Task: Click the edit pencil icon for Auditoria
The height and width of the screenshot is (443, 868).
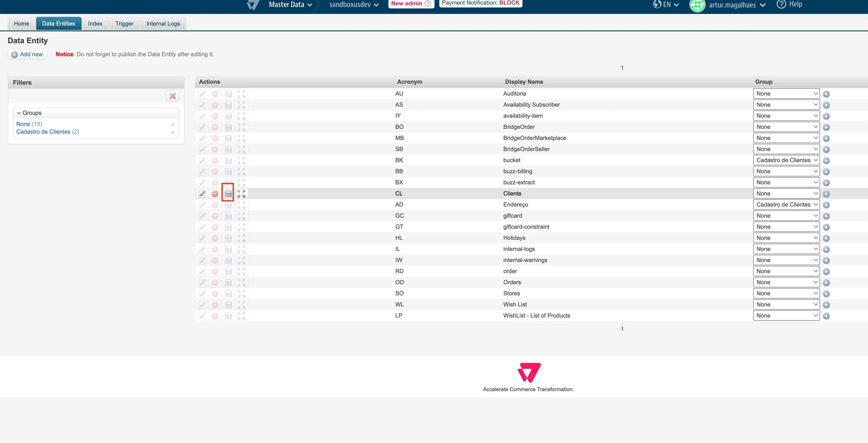Action: [x=202, y=94]
